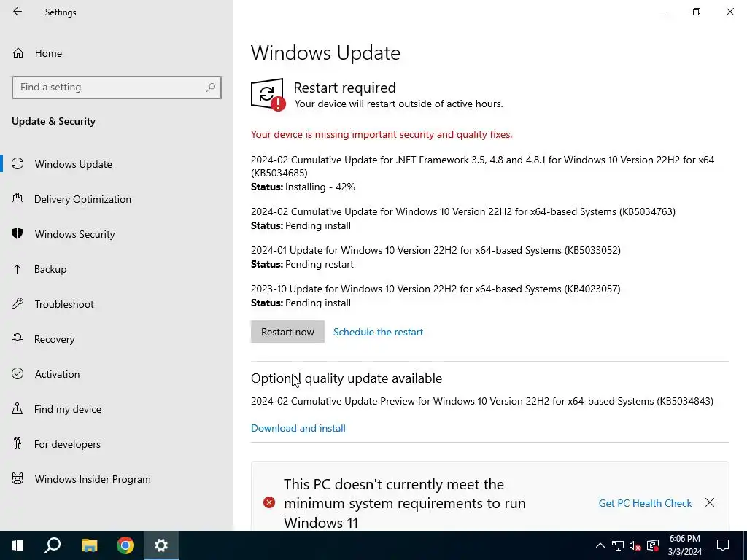Screen dimensions: 747x560
Task: Click the Settings gear taskbar icon
Action: coord(161,545)
